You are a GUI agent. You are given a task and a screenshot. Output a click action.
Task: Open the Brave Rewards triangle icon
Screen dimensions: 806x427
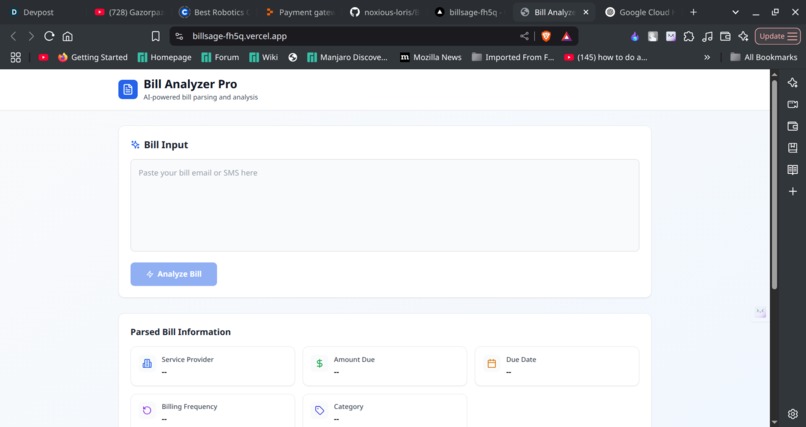pos(566,36)
